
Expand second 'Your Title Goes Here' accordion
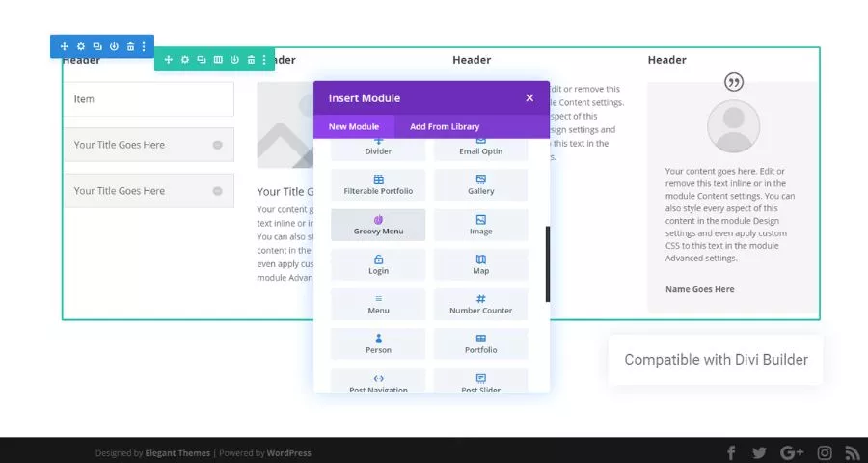point(218,191)
